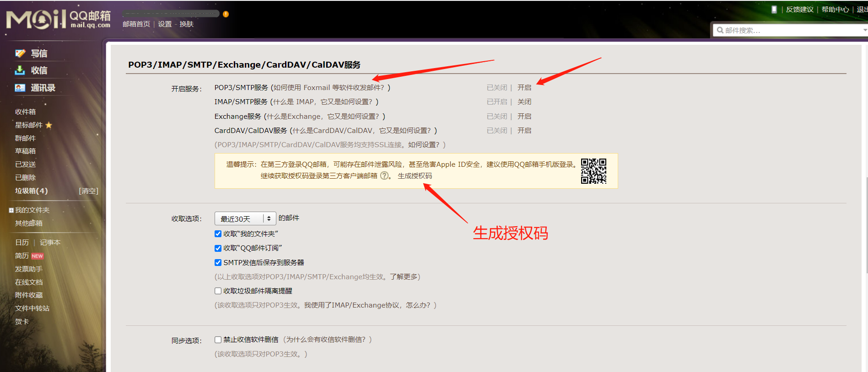Open the 最近30天 dropdown
Screen dimensions: 868x372
[245, 219]
